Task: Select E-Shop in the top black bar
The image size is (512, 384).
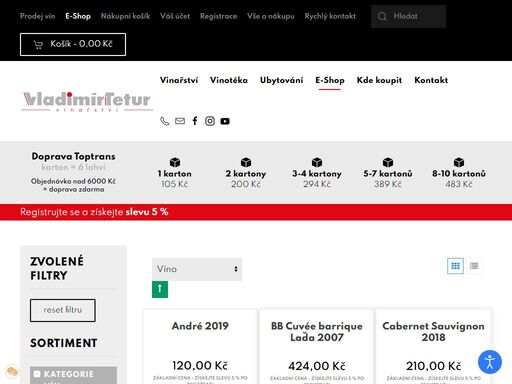Action: tap(78, 16)
